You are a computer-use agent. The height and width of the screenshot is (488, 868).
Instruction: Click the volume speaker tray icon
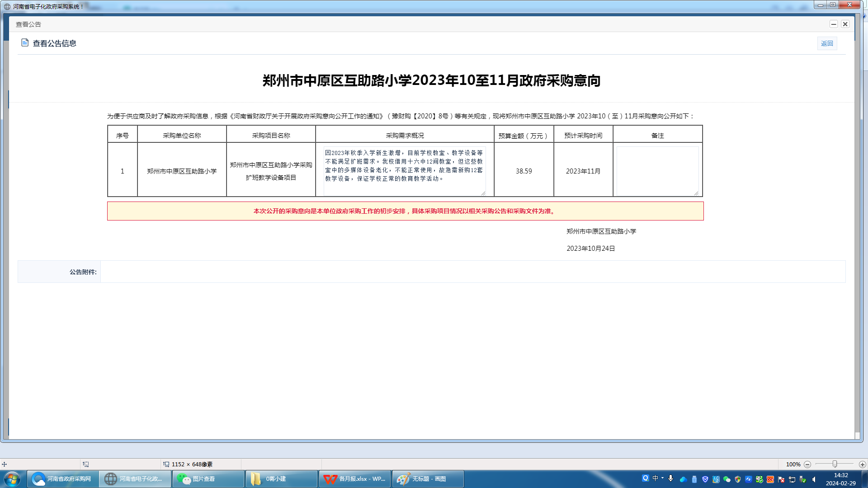click(x=814, y=479)
